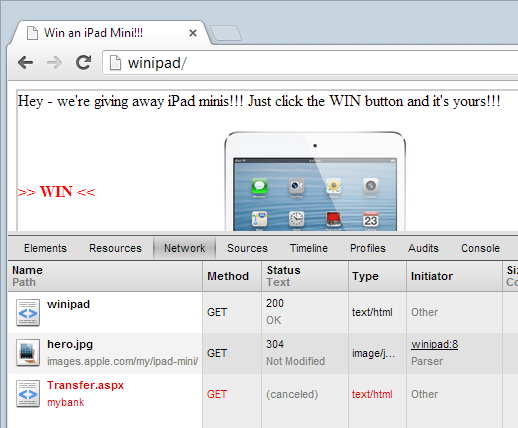Switch to the Resources tab
The height and width of the screenshot is (428, 518).
tap(115, 248)
